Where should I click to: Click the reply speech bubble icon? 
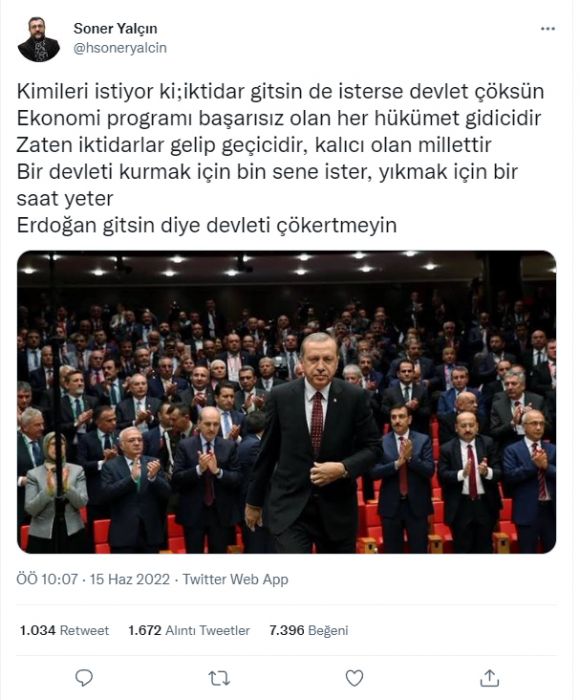[84, 678]
